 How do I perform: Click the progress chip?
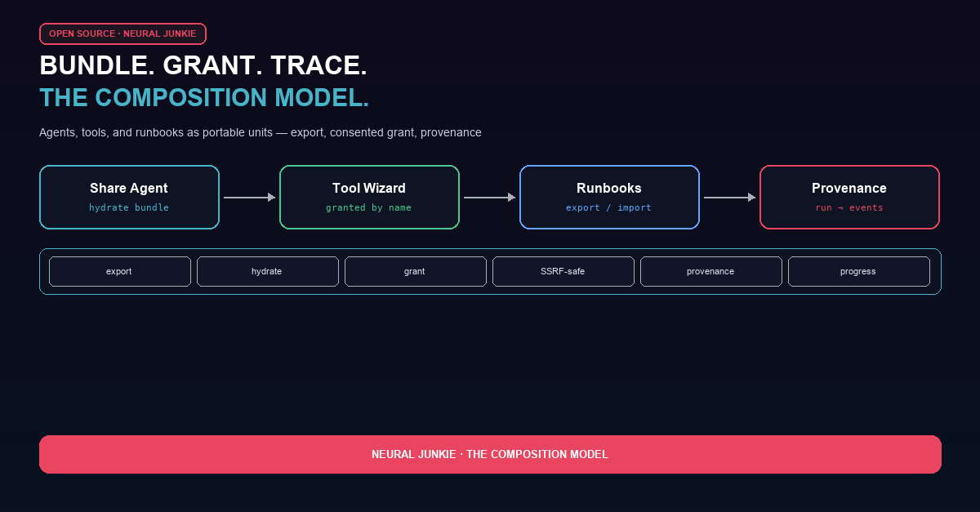click(x=859, y=271)
